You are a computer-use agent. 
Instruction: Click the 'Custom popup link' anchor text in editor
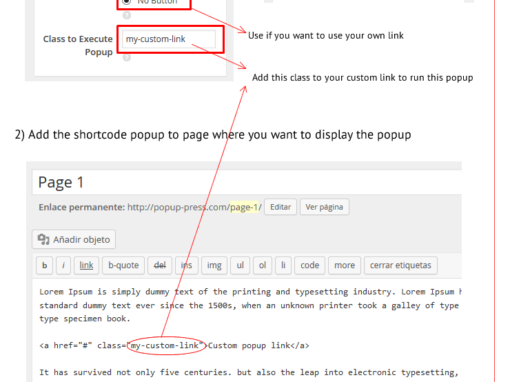249,345
